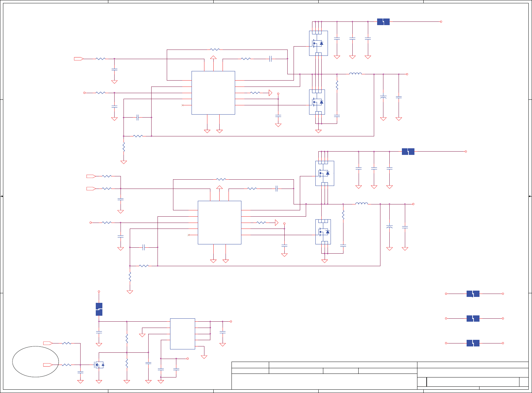This screenshot has height=393, width=532.
Task: Select the blue jumper on the topmost power rail
Action: tap(383, 22)
